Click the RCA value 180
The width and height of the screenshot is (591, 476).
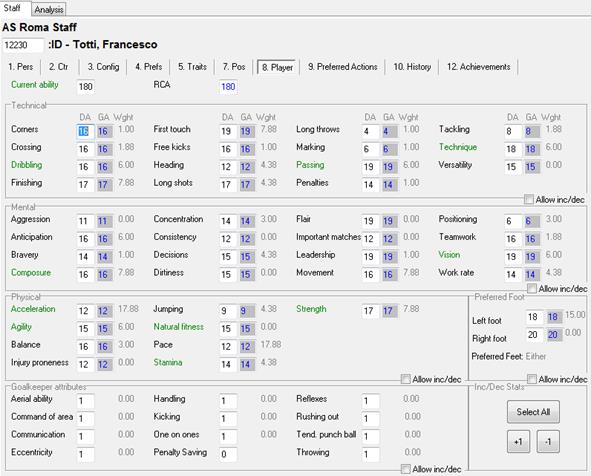pos(228,87)
